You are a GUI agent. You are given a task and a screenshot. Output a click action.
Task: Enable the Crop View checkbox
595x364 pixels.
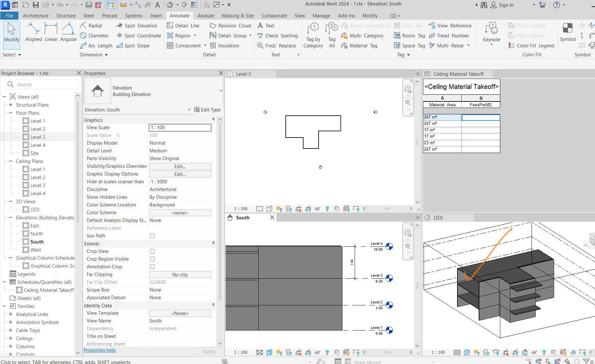[x=152, y=251]
